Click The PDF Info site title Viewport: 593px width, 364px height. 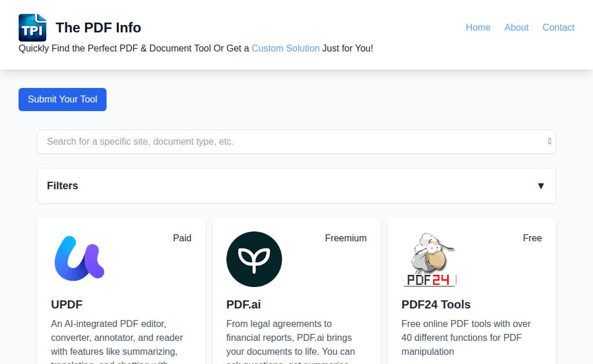click(98, 28)
